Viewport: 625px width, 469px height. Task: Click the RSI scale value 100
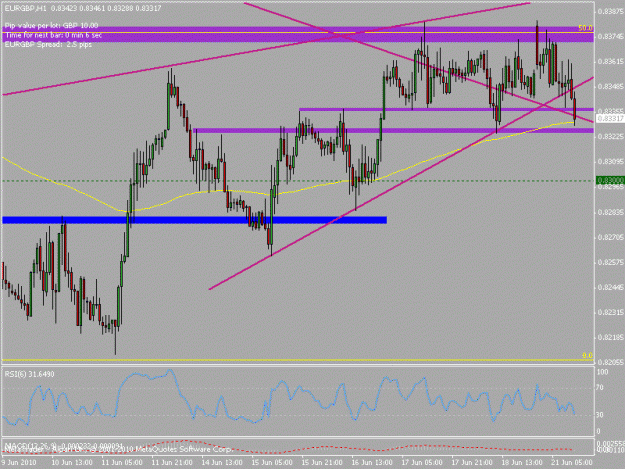click(602, 372)
